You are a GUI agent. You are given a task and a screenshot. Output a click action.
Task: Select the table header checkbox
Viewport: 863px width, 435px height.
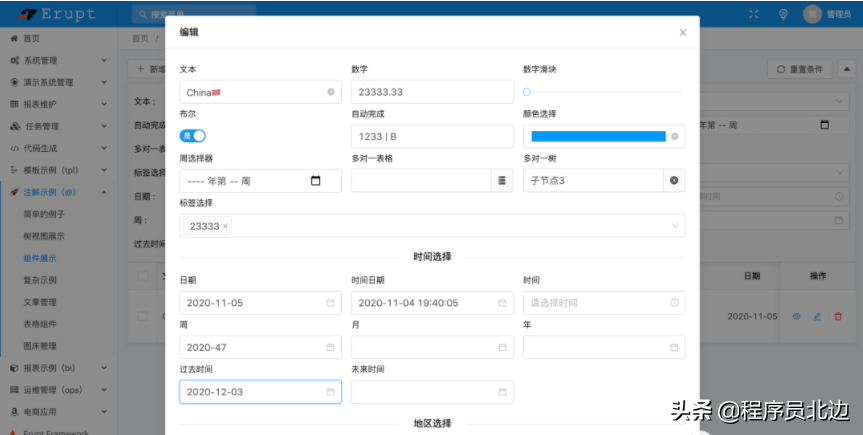pyautogui.click(x=143, y=275)
